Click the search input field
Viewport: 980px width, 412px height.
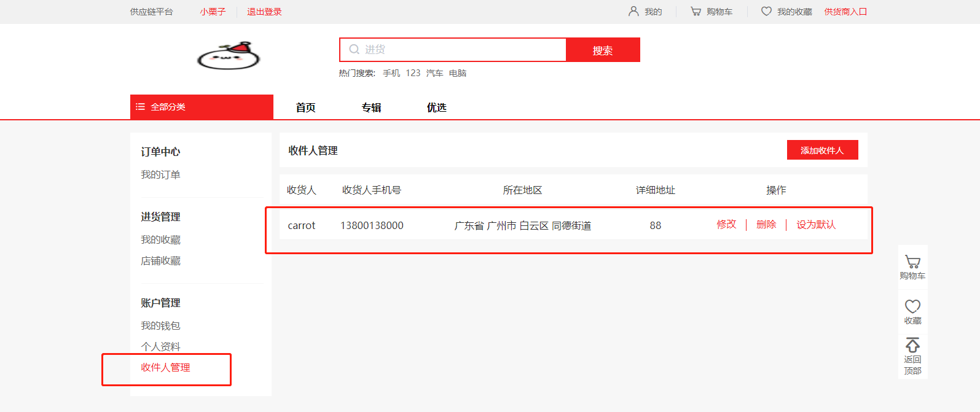(461, 50)
